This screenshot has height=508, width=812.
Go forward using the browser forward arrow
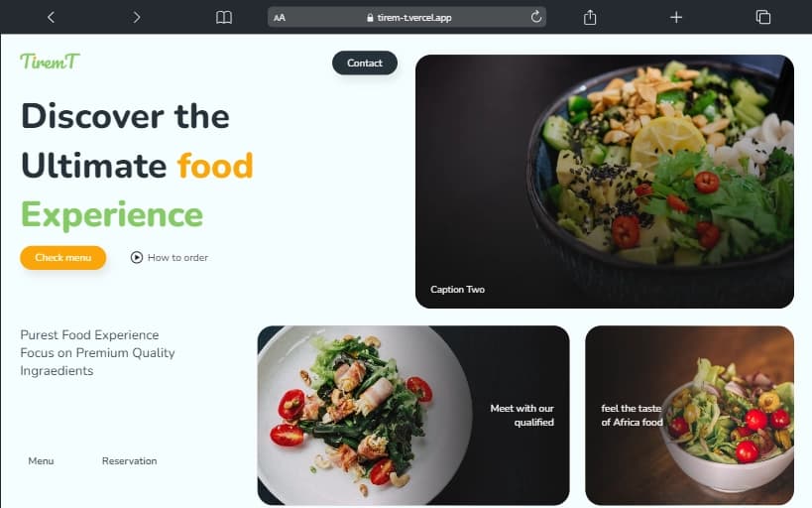(136, 17)
